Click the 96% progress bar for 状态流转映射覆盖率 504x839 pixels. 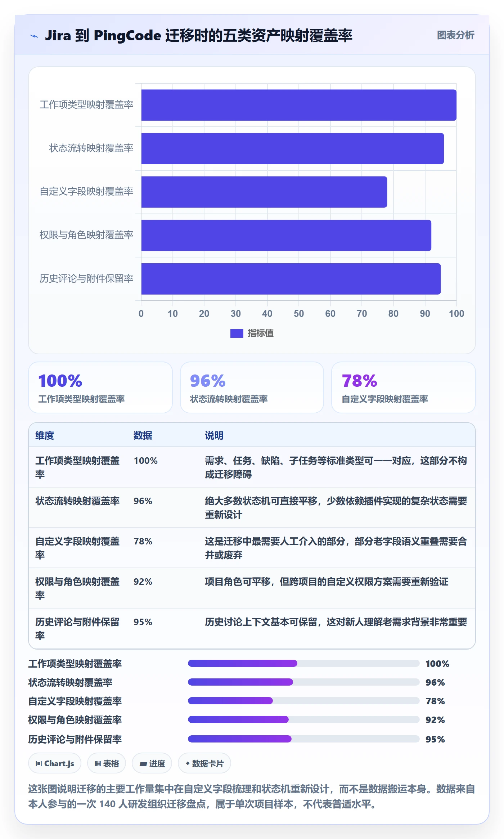click(304, 682)
